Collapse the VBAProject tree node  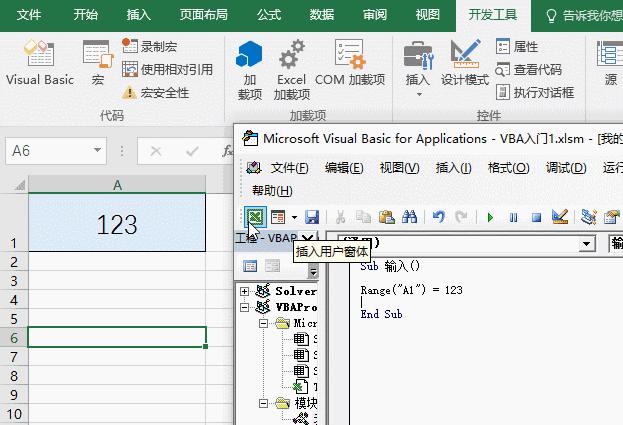[244, 307]
